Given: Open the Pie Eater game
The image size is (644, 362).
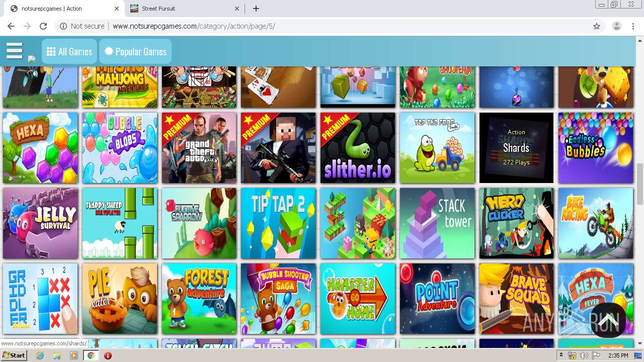Looking at the screenshot, I should point(120,299).
